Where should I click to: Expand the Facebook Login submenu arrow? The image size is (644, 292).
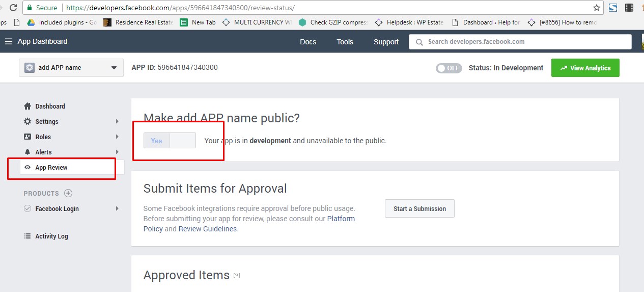[x=117, y=208]
